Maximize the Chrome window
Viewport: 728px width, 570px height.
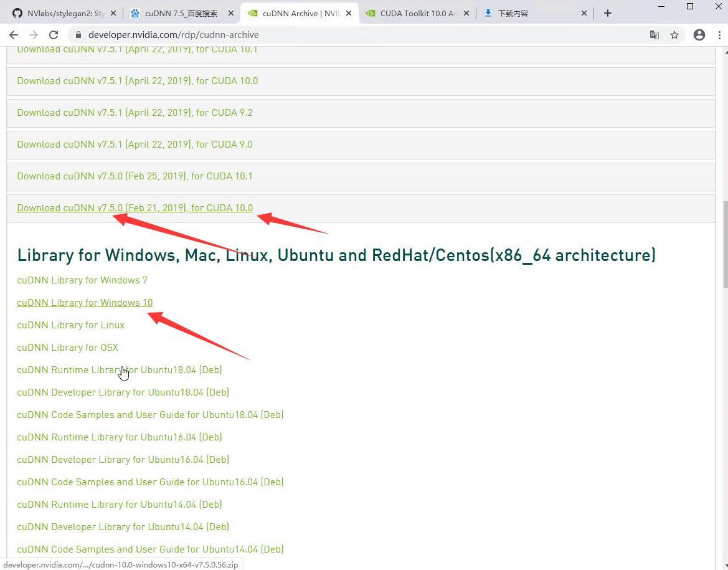pyautogui.click(x=690, y=6)
